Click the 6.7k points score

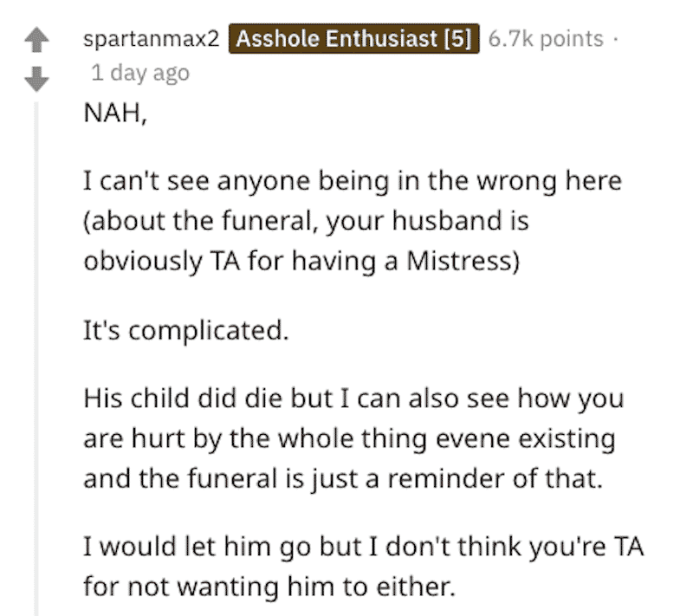546,39
